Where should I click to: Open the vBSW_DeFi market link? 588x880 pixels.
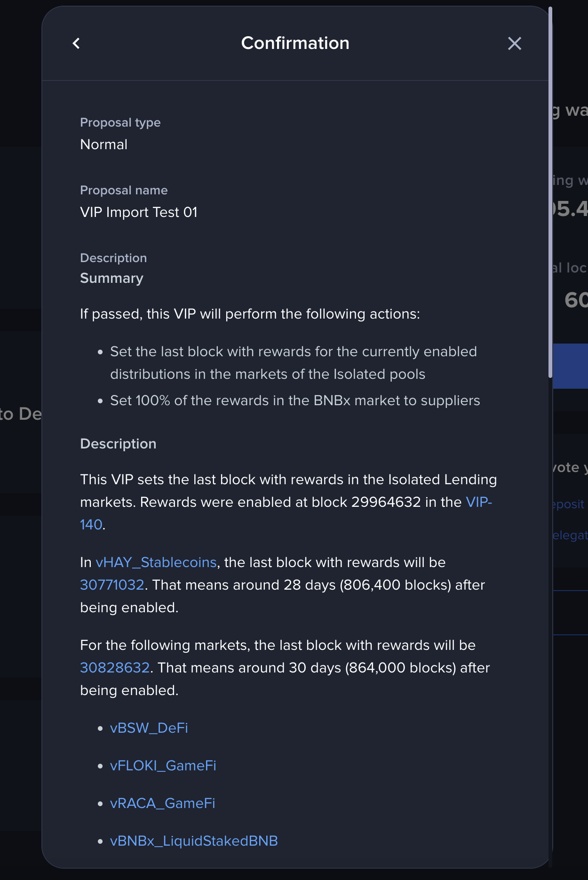[x=149, y=728]
